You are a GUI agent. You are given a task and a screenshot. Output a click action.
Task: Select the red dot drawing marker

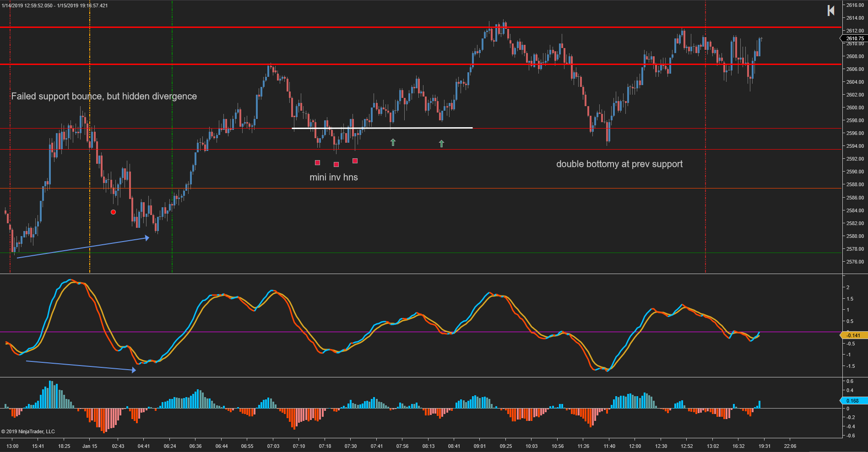[x=113, y=212]
